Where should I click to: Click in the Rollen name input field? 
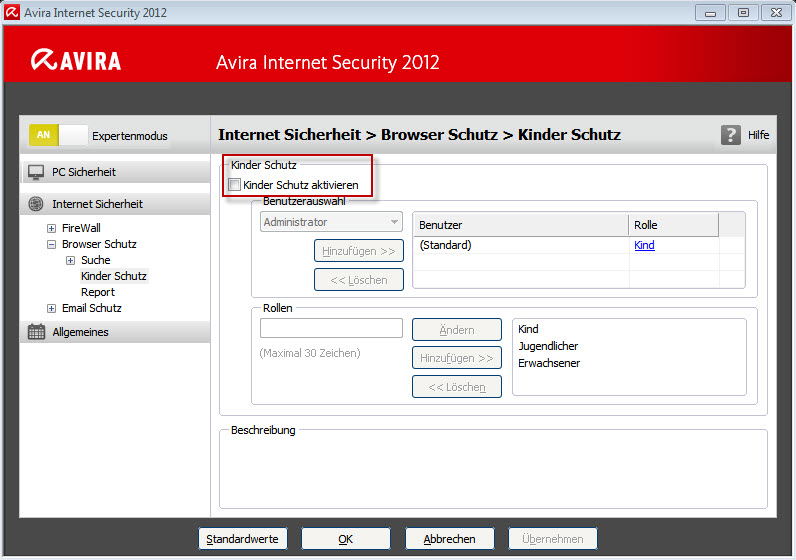point(331,328)
